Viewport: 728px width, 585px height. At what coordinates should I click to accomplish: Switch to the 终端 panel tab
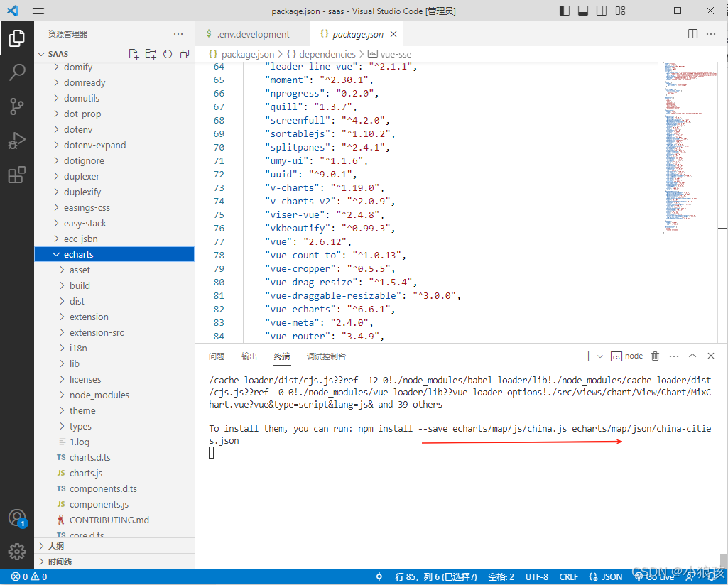282,356
